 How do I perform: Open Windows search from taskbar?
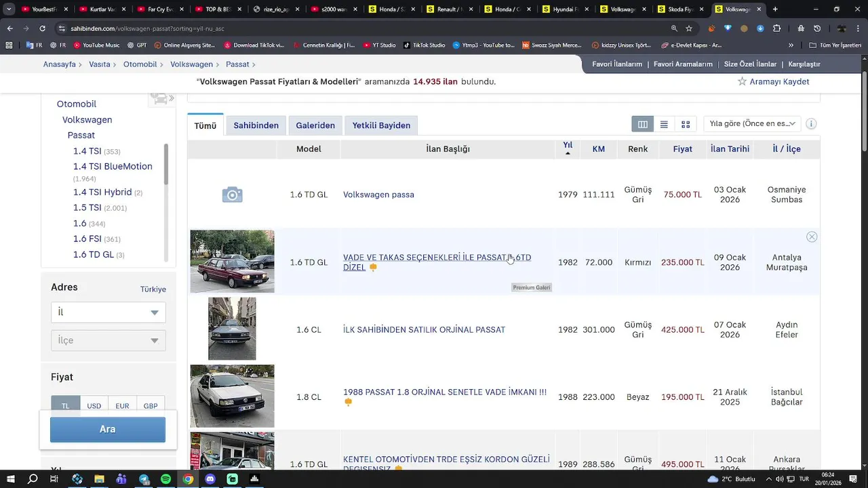click(33, 479)
